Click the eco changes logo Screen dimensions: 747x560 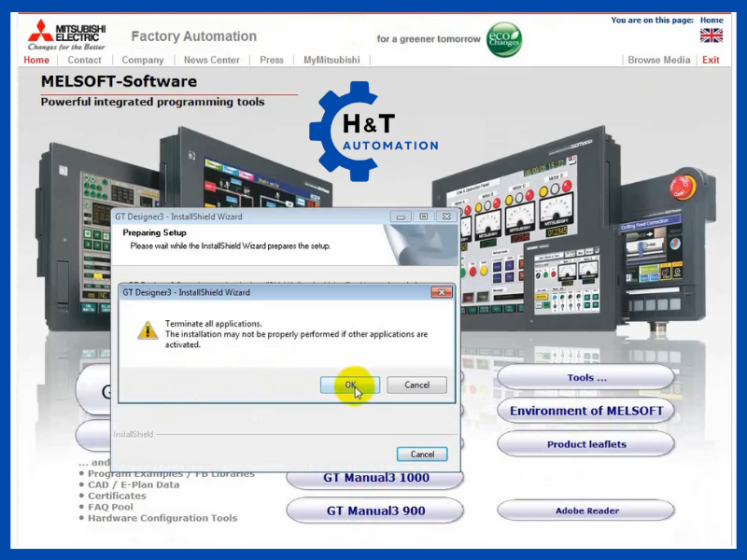[x=504, y=39]
